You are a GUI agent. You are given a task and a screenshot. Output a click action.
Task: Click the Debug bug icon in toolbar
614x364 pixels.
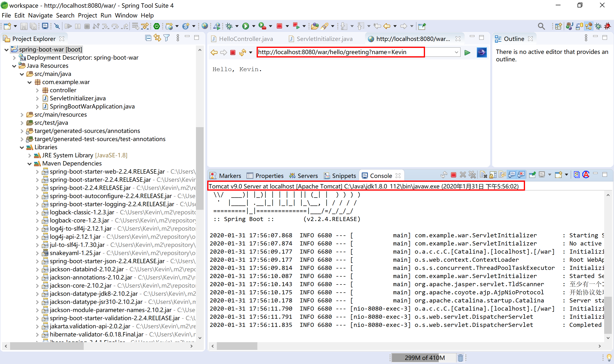point(229,26)
